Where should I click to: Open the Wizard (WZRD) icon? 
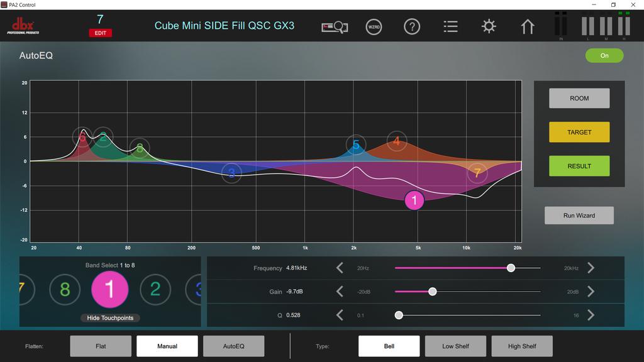click(374, 27)
